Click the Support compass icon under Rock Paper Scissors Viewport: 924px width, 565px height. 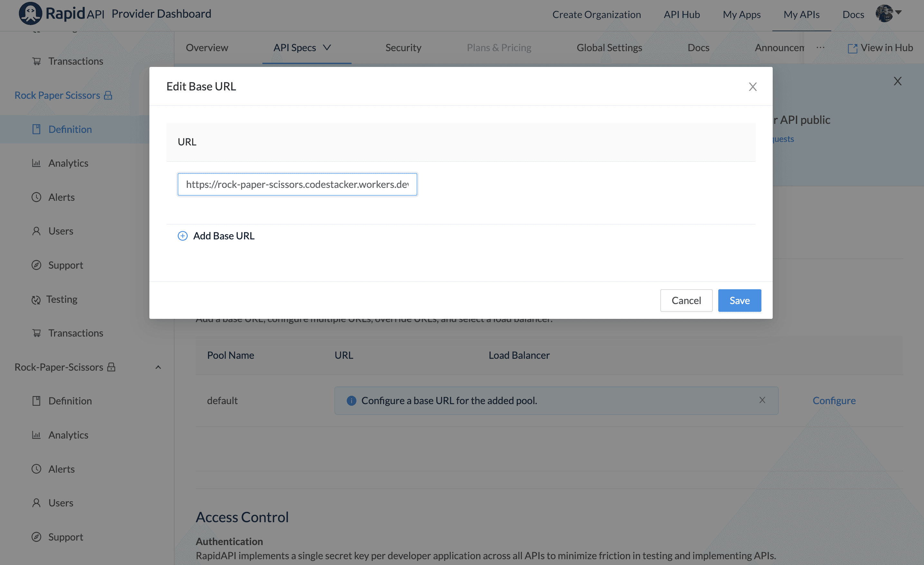36,265
